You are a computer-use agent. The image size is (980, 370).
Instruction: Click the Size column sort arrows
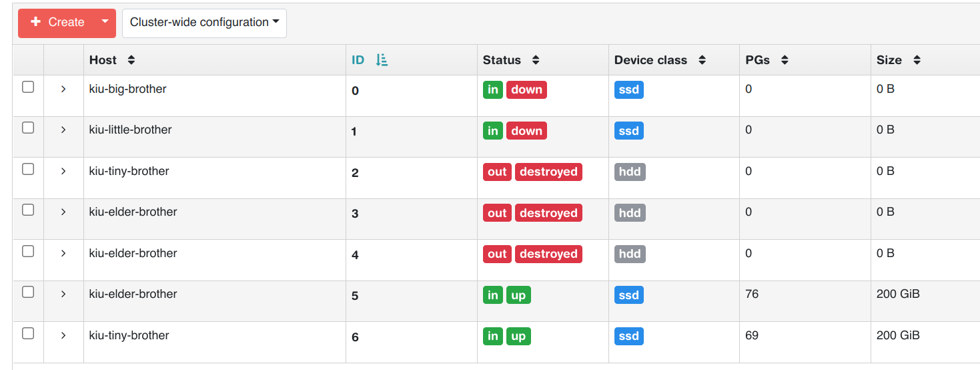(x=917, y=60)
